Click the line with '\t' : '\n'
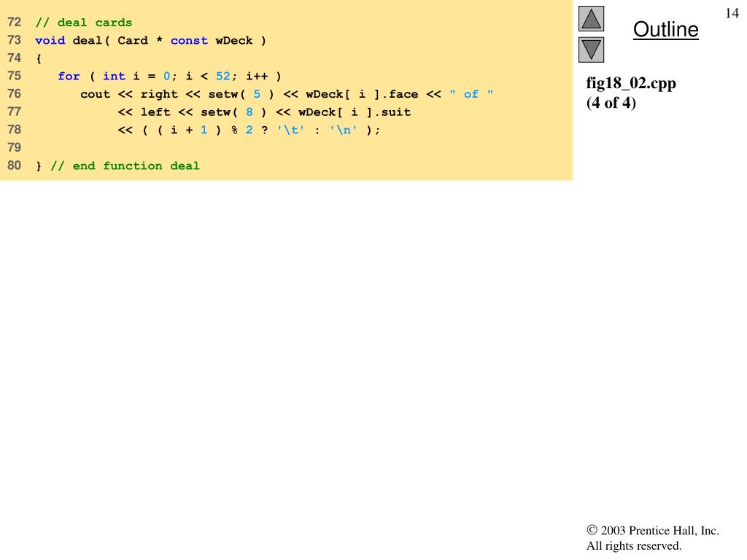 click(x=249, y=130)
